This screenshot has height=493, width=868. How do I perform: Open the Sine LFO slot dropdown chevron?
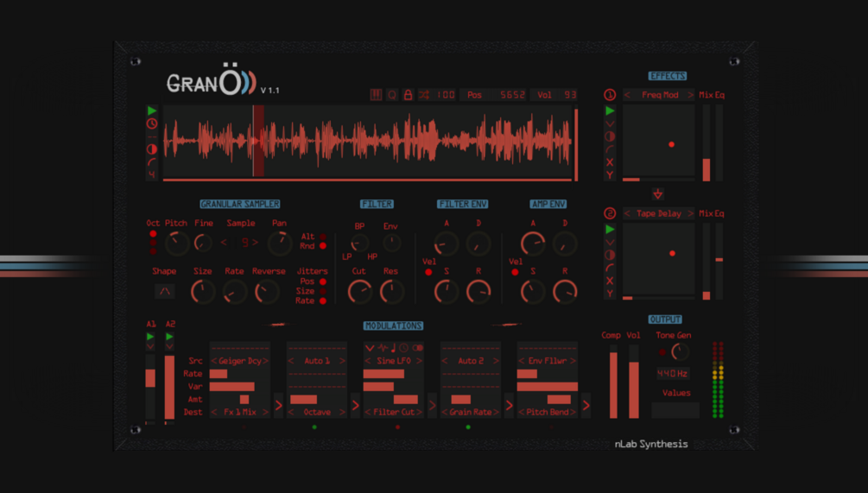click(x=370, y=348)
